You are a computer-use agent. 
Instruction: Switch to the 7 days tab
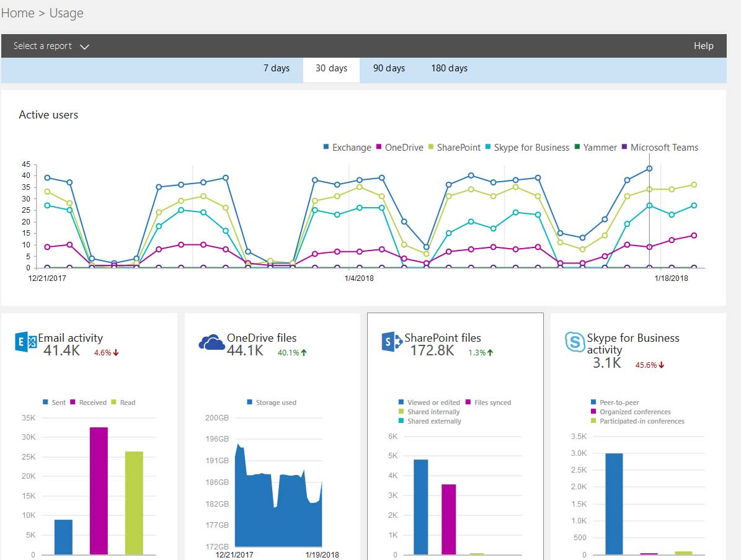pyautogui.click(x=276, y=68)
